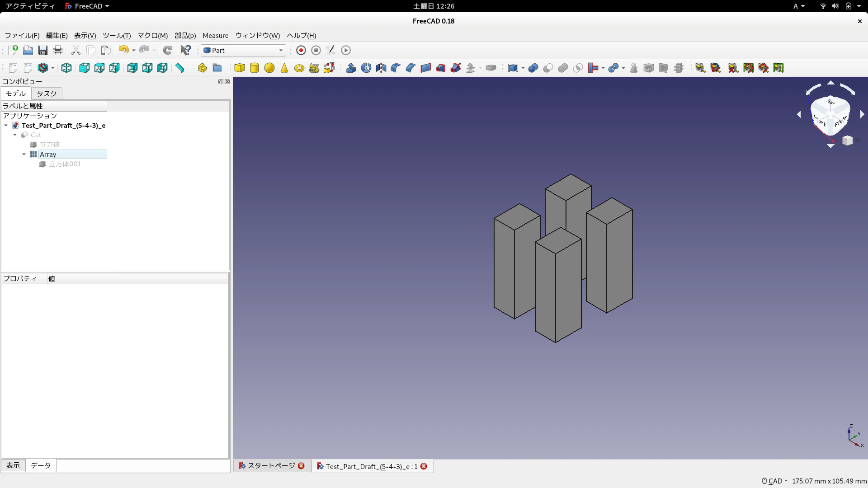
Task: Open the Measure menu
Action: point(215,36)
